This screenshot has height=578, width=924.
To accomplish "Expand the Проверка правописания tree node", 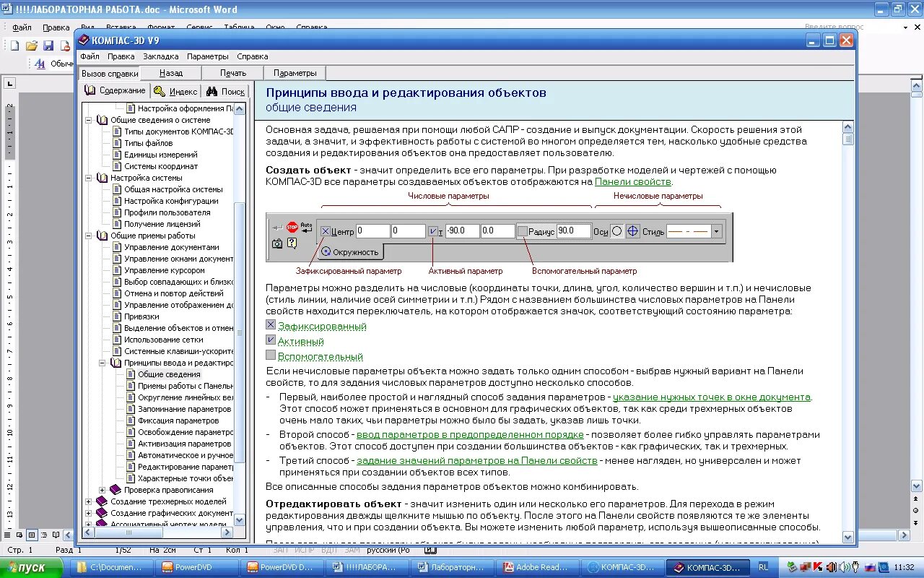I will point(103,490).
